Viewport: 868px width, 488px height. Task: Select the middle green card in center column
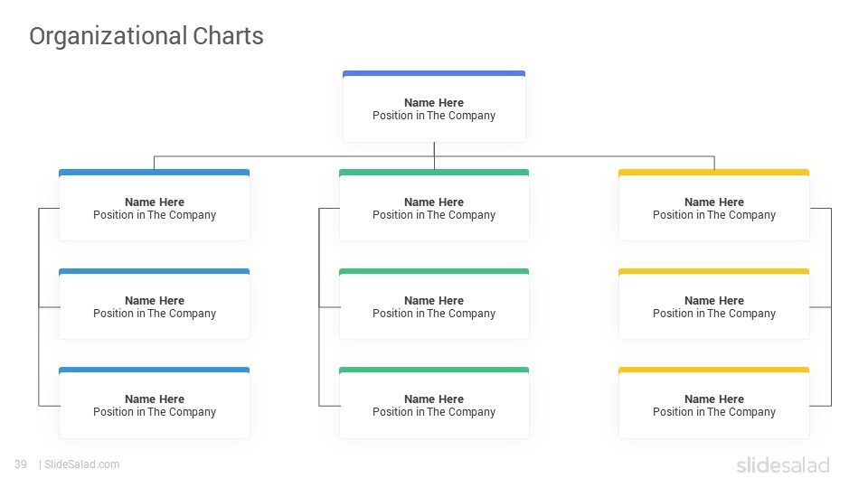point(434,304)
